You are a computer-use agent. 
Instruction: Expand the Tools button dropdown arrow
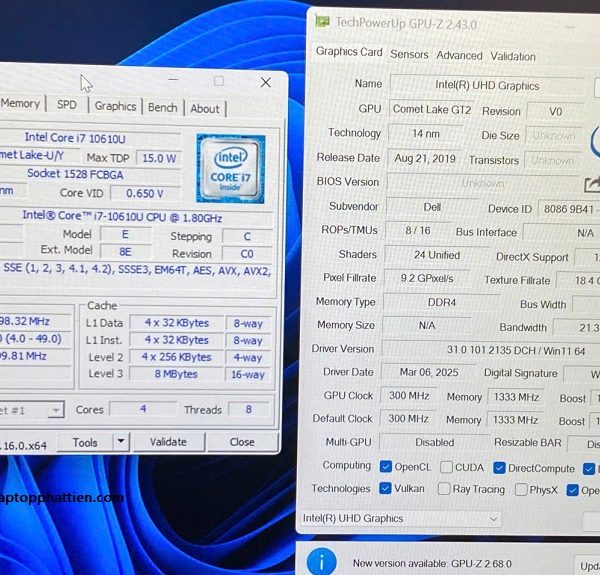[x=120, y=441]
